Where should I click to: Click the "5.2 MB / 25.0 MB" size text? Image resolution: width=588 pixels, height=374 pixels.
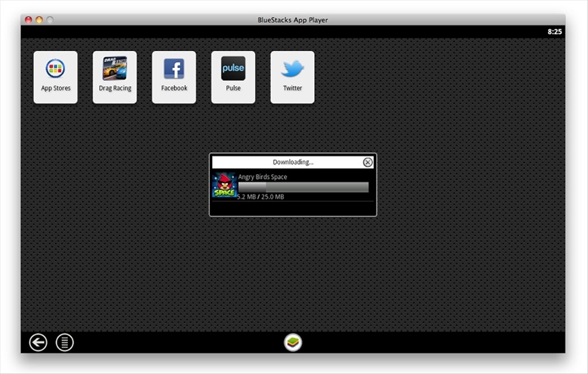tap(260, 196)
